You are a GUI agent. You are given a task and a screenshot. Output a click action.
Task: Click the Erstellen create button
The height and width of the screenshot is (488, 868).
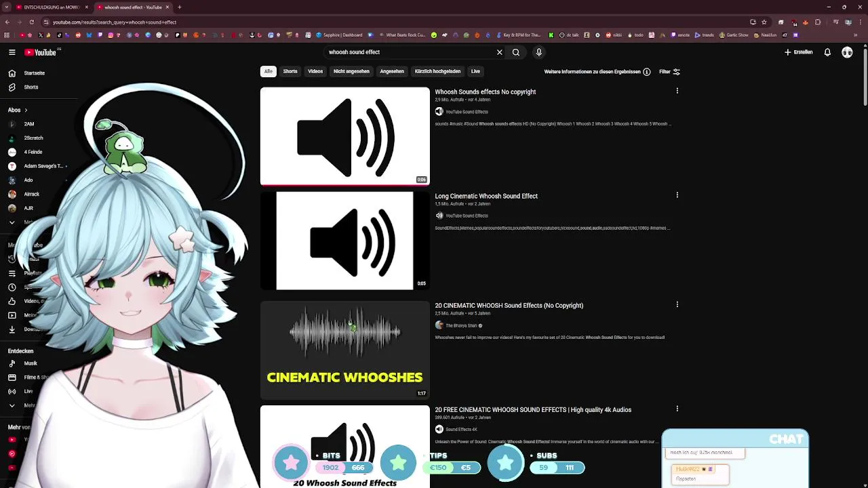point(798,52)
